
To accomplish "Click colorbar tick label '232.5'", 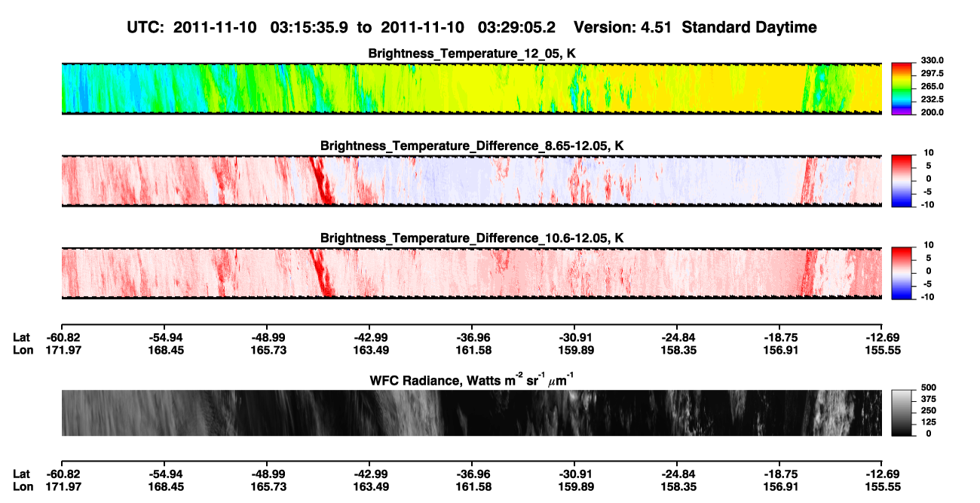I will (x=933, y=100).
